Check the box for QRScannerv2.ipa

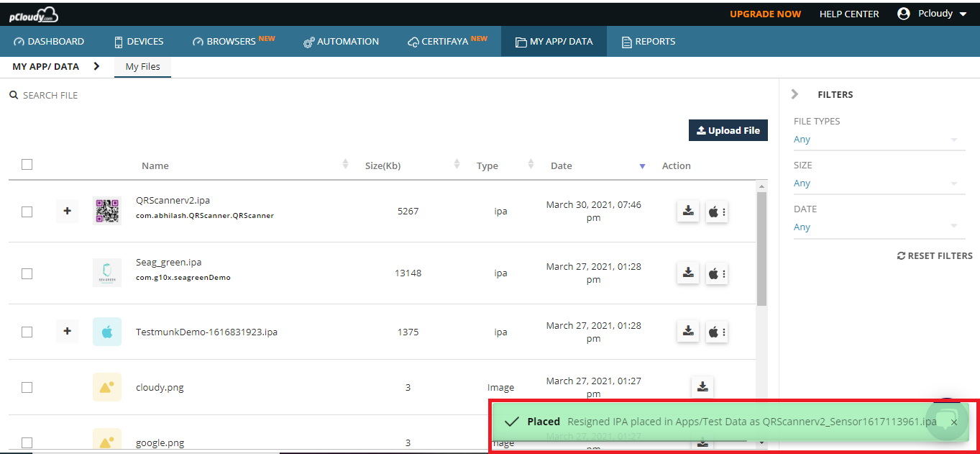[x=27, y=212]
